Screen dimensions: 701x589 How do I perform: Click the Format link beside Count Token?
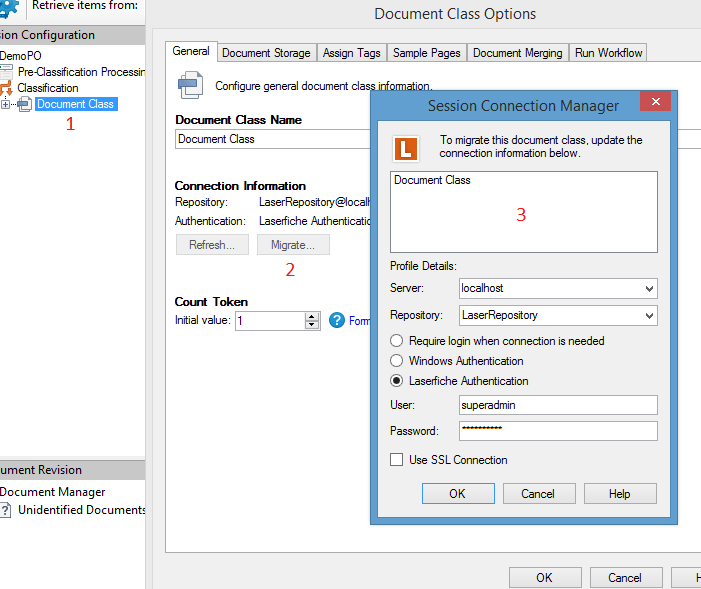tap(359, 321)
